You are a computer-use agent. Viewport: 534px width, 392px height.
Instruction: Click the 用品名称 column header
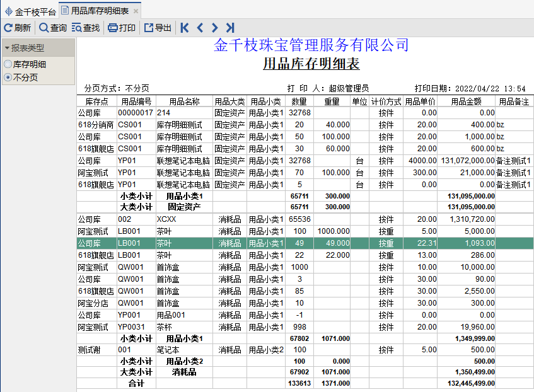pyautogui.click(x=184, y=101)
